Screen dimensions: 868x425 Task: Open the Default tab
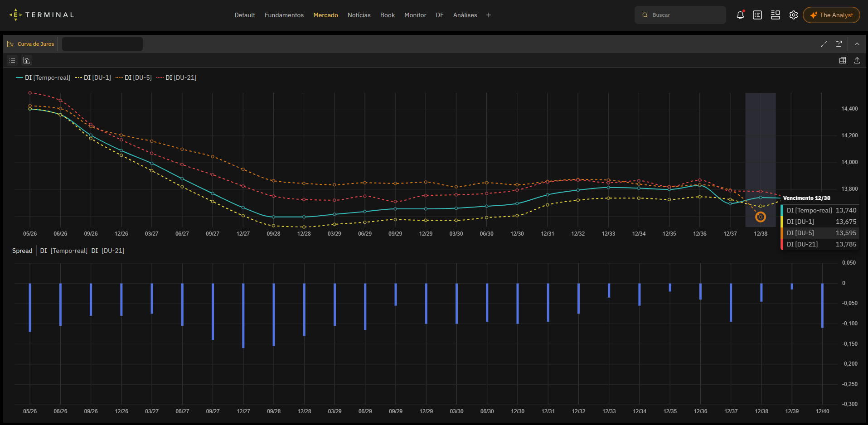[245, 15]
